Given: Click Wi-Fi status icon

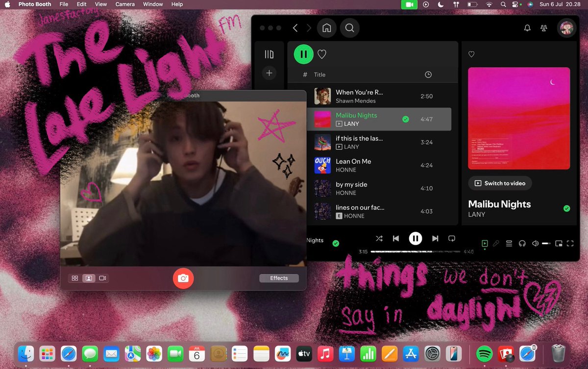Looking at the screenshot, I should (489, 4).
